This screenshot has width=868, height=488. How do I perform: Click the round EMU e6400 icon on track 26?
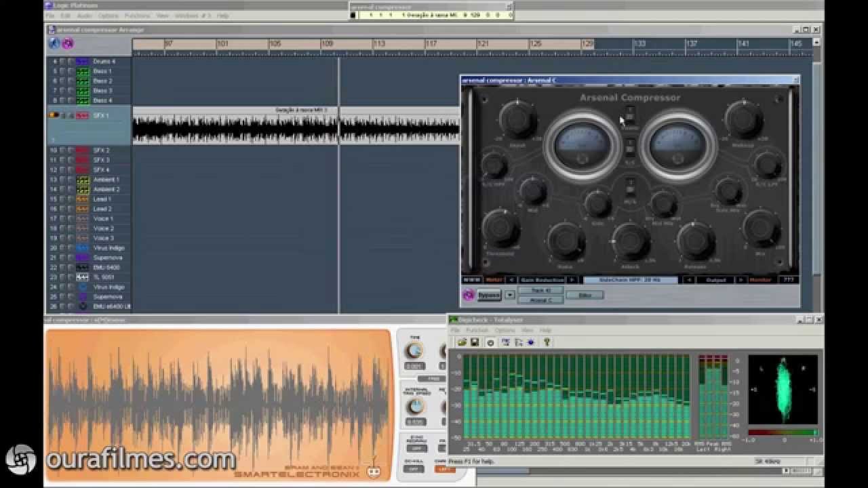point(83,306)
